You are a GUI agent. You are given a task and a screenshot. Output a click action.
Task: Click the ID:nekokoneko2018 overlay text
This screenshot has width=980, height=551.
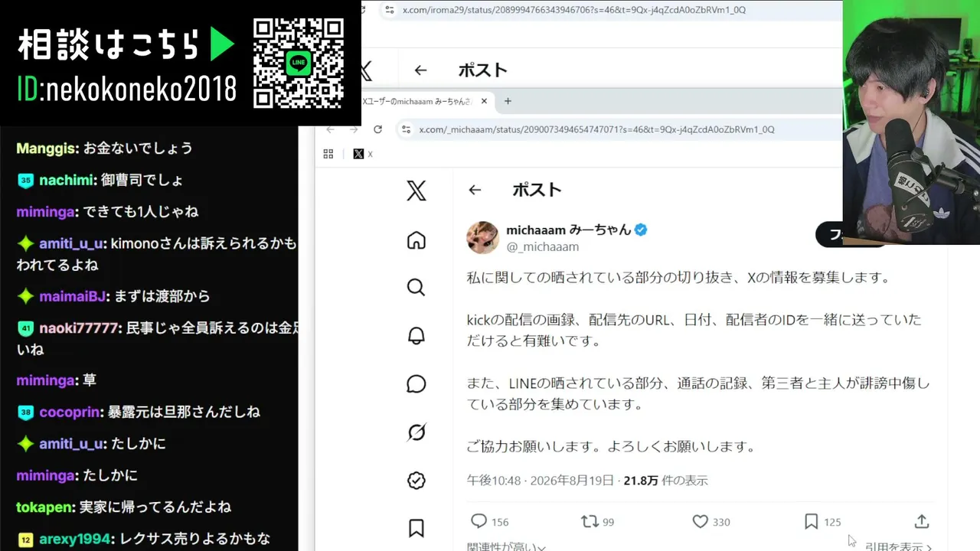point(127,90)
